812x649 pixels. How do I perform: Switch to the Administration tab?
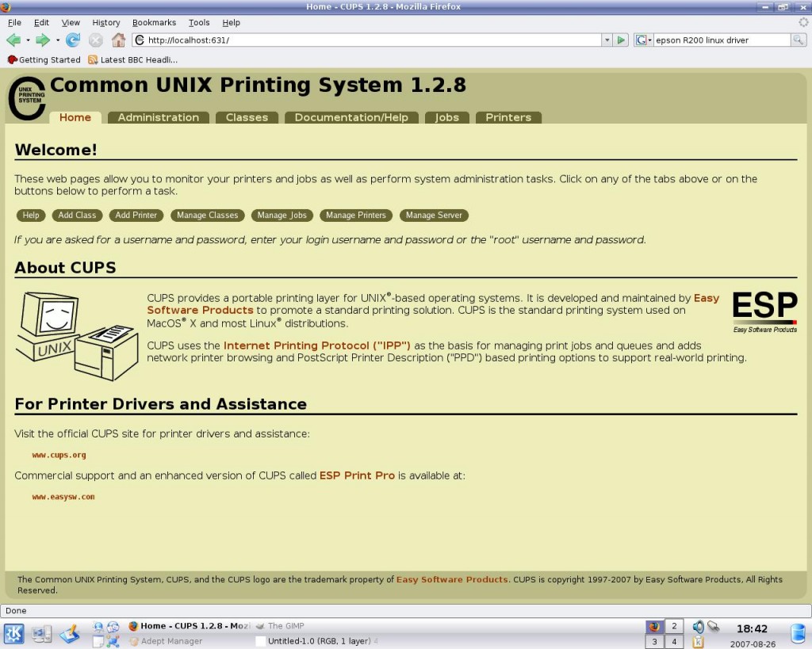159,117
